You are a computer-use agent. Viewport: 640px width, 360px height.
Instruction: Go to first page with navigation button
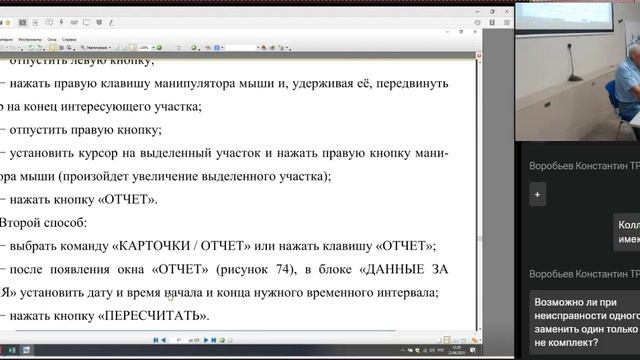156,340
